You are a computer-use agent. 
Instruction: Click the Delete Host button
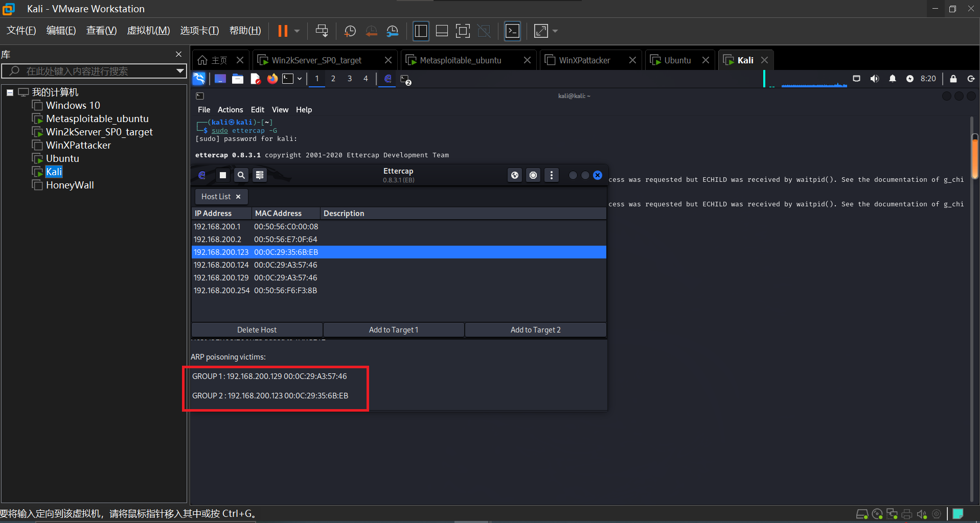[x=257, y=330]
